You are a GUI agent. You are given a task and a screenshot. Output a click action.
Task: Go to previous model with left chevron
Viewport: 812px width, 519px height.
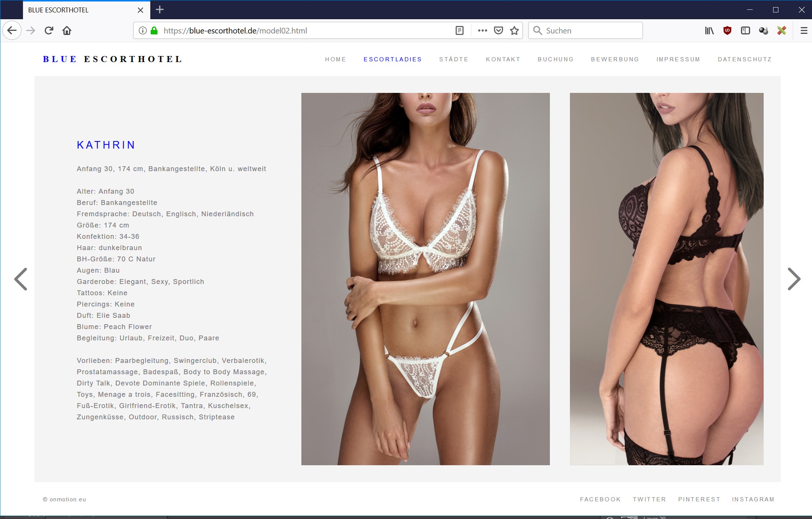click(20, 279)
